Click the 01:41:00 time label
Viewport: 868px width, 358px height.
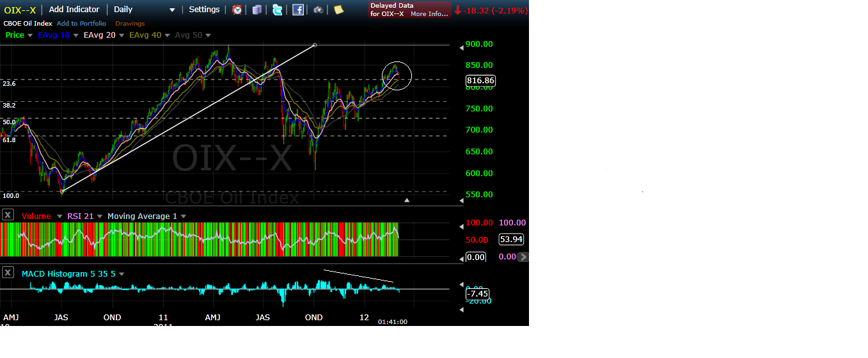pos(393,321)
